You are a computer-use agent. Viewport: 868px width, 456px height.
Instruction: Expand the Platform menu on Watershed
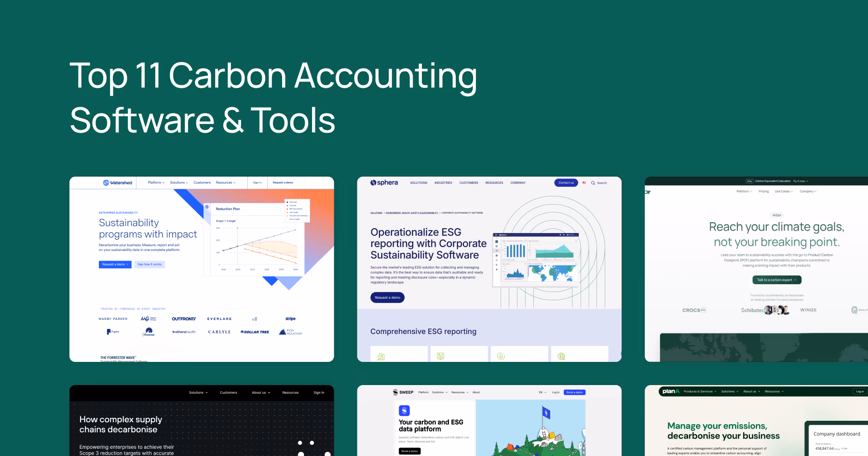point(156,183)
